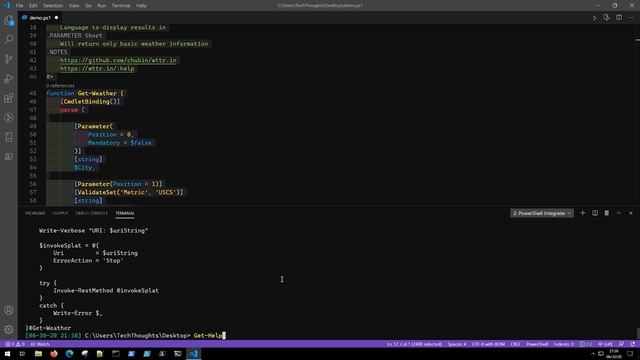The image size is (640, 360).
Task: Open the Manage gear icon
Action: 9,329
